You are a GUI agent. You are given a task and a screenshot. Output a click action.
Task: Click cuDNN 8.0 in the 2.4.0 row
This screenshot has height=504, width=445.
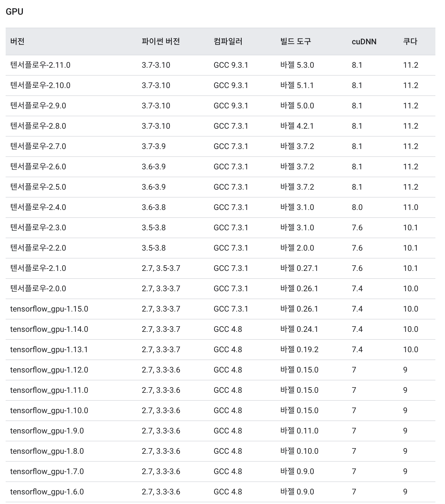[357, 207]
